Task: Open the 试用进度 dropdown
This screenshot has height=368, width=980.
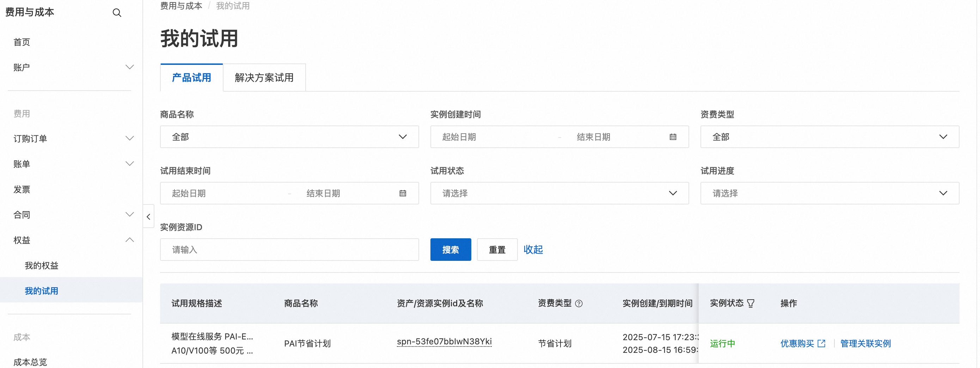Action: pos(829,193)
